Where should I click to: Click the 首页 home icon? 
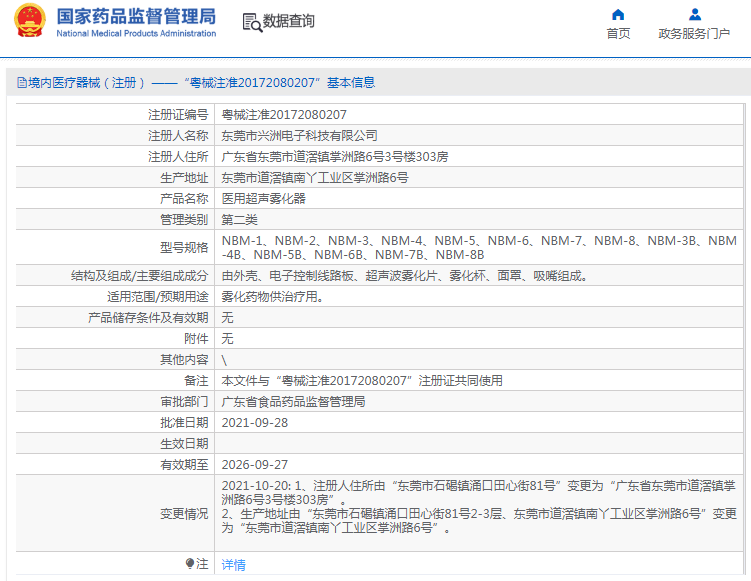coord(618,14)
